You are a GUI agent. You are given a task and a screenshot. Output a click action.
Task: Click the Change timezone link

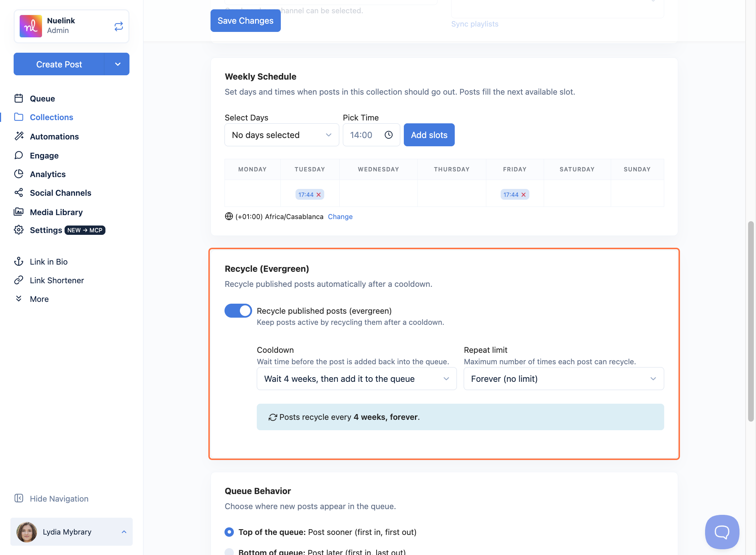tap(340, 217)
